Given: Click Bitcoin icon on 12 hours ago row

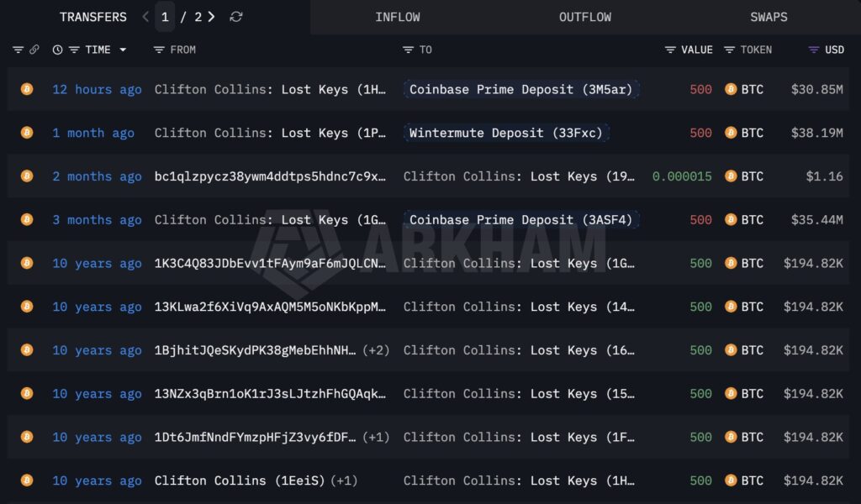Looking at the screenshot, I should (x=26, y=89).
